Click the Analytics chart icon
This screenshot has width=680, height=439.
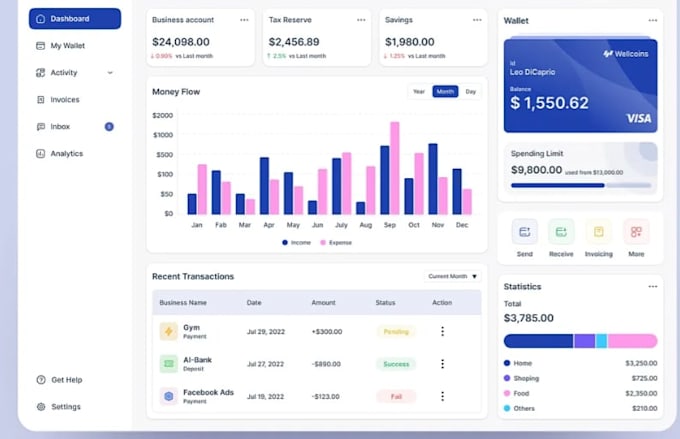click(x=40, y=154)
